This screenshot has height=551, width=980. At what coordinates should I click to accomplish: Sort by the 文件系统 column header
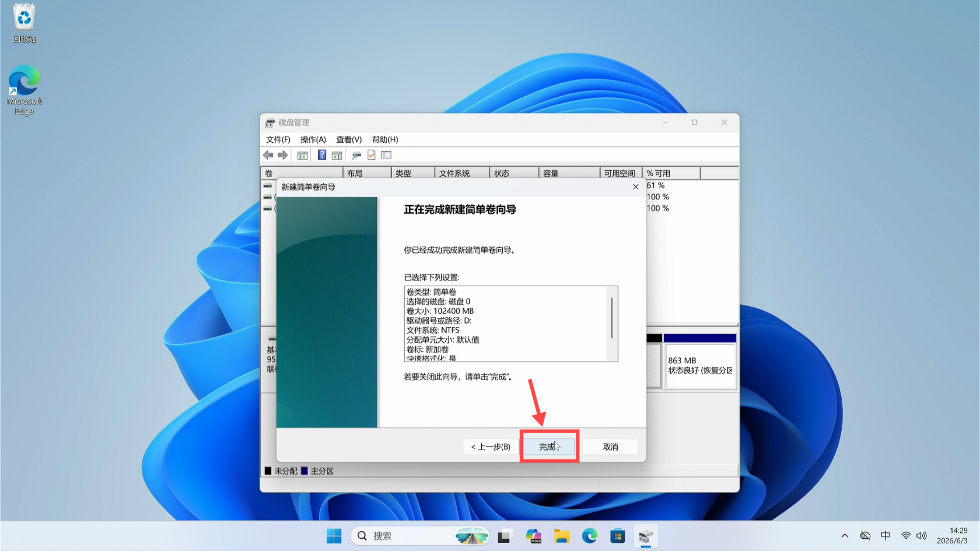(462, 173)
